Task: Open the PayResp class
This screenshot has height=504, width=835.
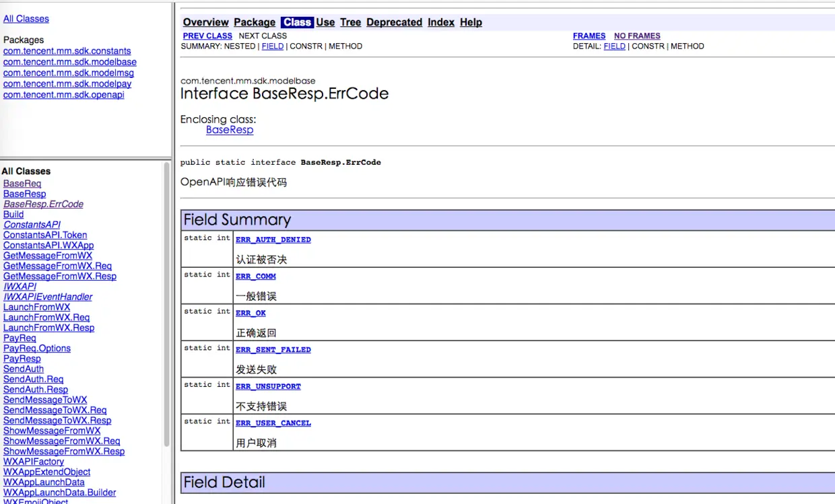Action: (x=22, y=359)
